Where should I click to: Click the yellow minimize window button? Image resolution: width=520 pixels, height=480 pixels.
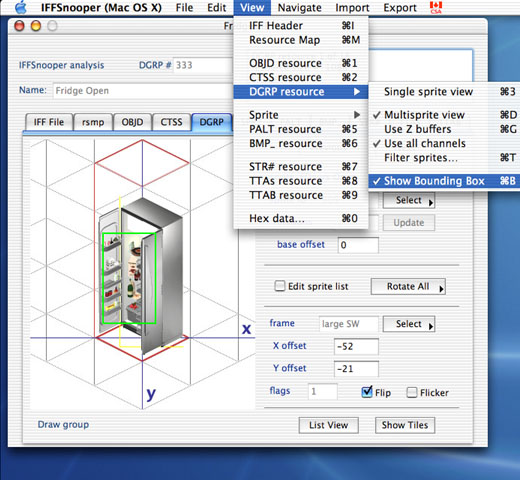point(36,26)
